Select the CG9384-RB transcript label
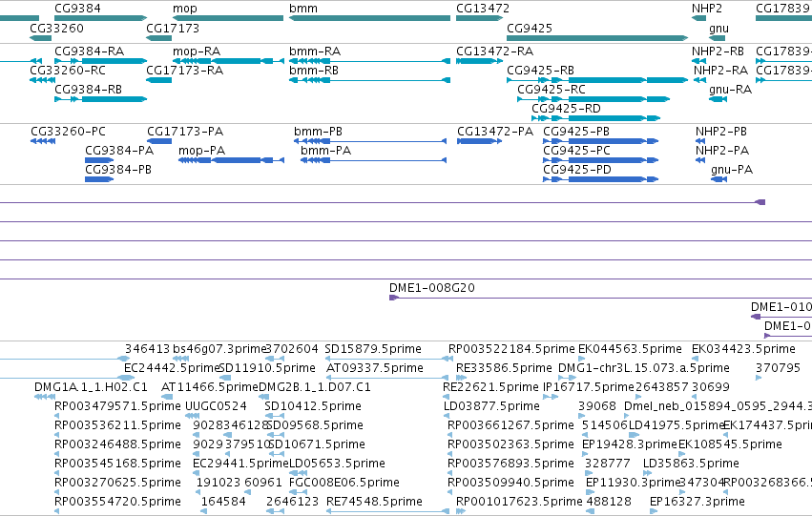The height and width of the screenshot is (516, 812). 88,89
